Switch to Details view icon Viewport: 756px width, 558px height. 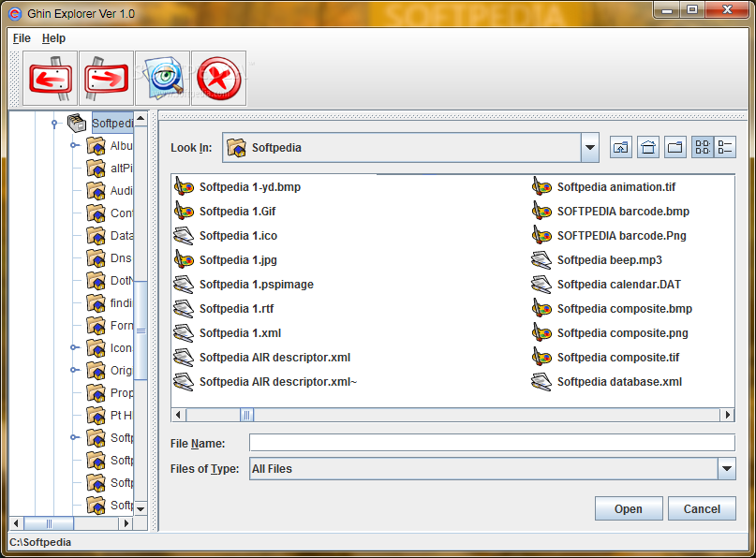(x=725, y=147)
